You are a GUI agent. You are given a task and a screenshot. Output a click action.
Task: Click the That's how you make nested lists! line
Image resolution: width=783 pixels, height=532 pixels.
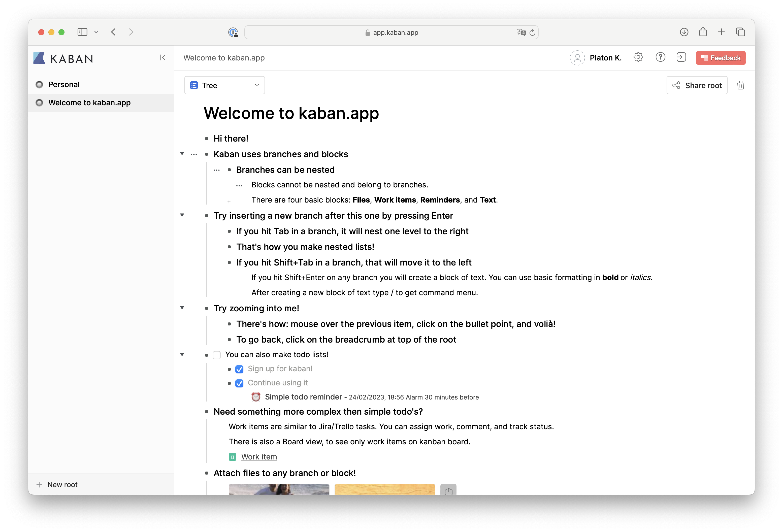(305, 247)
